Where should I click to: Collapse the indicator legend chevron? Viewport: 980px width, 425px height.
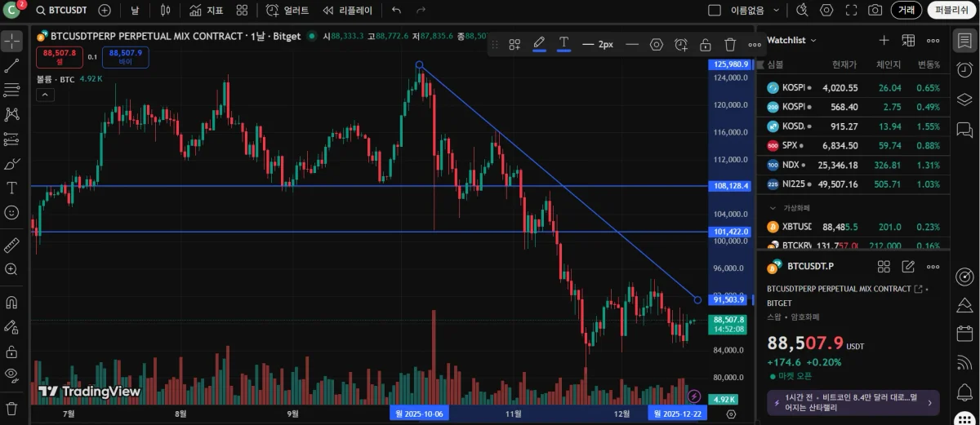[x=45, y=95]
